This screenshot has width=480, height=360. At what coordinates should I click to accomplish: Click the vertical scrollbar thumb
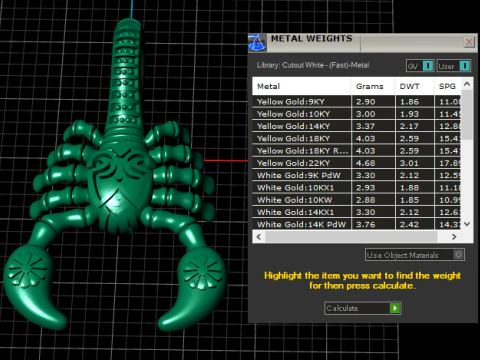467,115
